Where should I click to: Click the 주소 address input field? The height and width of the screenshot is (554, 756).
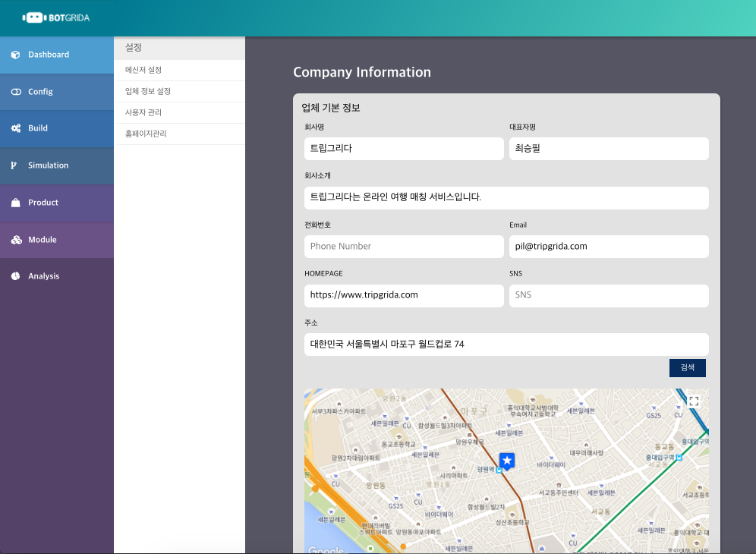(x=506, y=345)
